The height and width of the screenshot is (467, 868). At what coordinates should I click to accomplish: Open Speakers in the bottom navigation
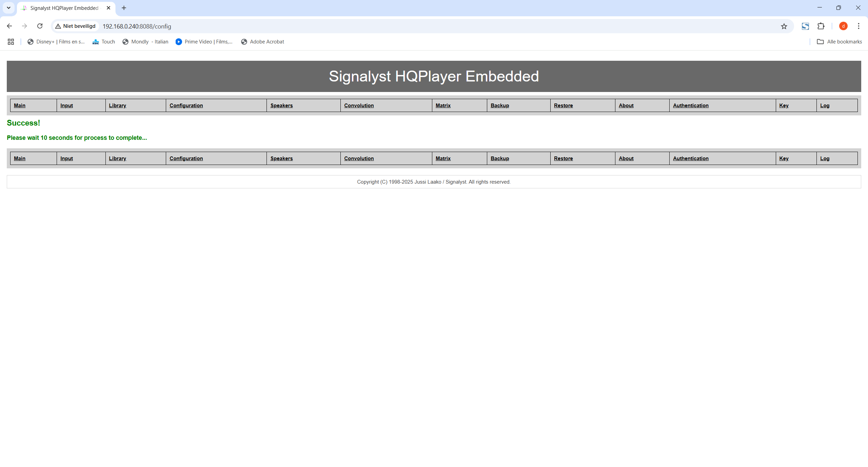[281, 158]
